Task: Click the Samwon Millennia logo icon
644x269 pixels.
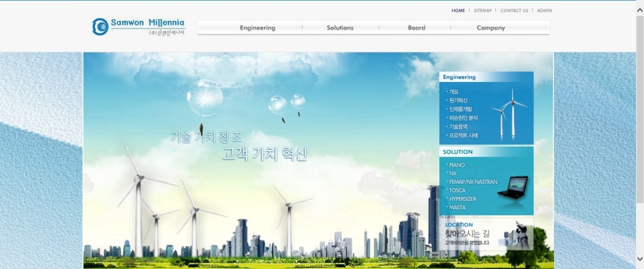Action: point(100,27)
